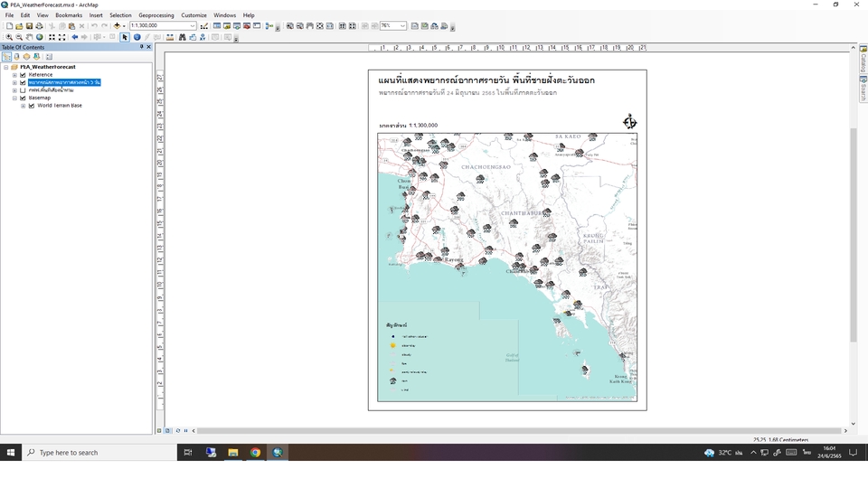868x488 pixels.
Task: Open the Editor Toolbar icon
Action: [204, 26]
